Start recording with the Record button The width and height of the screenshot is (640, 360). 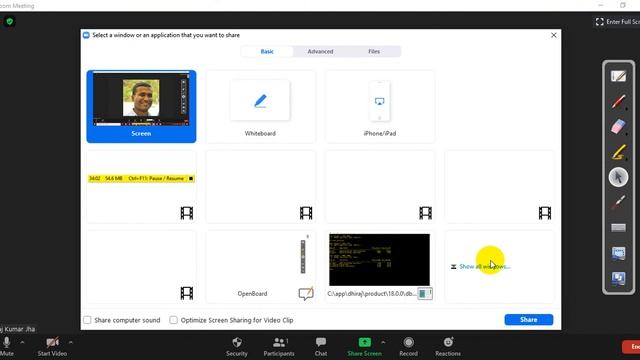[408, 347]
